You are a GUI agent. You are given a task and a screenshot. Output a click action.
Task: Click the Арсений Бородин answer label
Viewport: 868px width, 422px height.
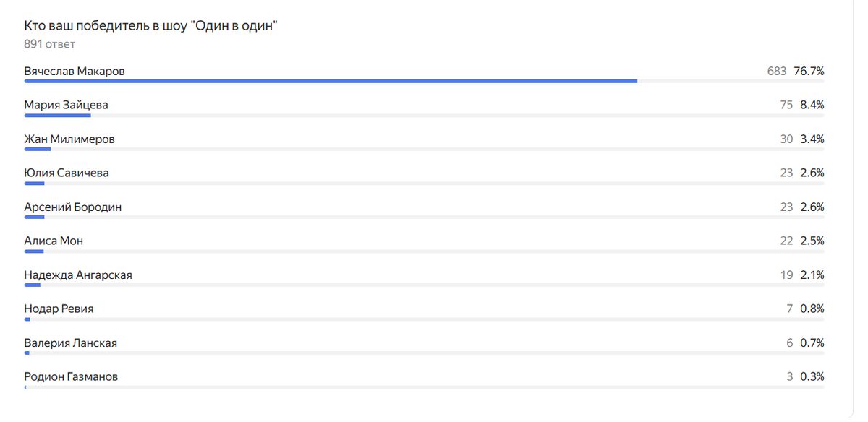[72, 207]
